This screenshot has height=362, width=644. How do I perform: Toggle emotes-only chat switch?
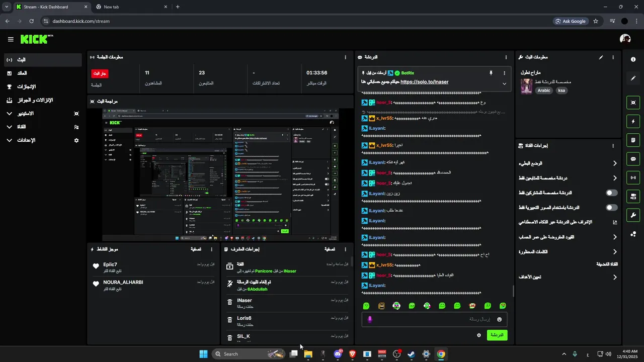[x=612, y=207]
